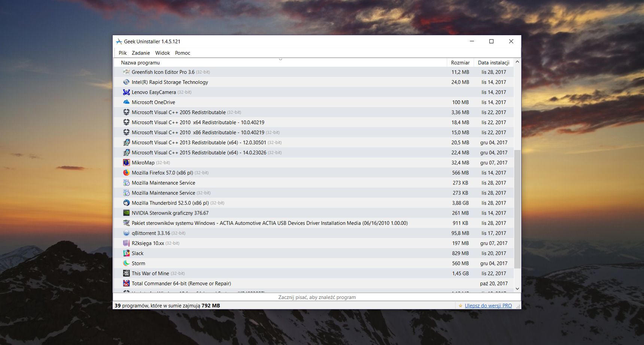Select Intel Rapid Storage 24,0 MB value
The image size is (644, 345).
pos(460,82)
